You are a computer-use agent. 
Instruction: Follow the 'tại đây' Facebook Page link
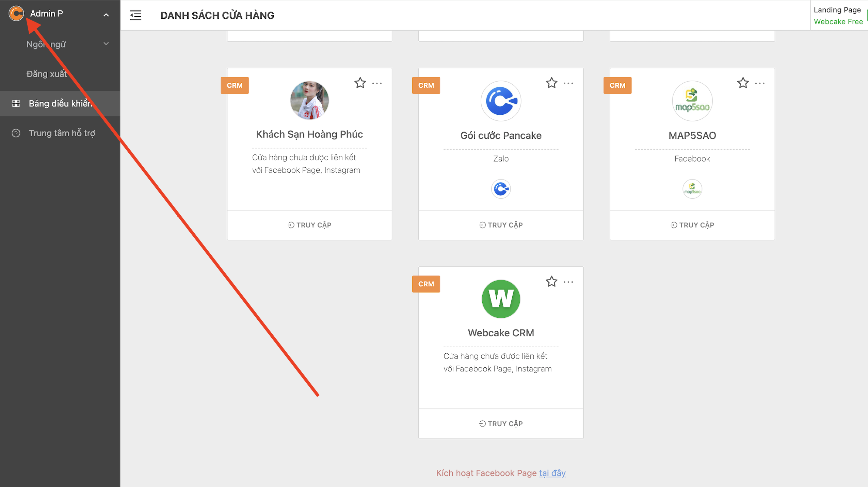coord(552,473)
